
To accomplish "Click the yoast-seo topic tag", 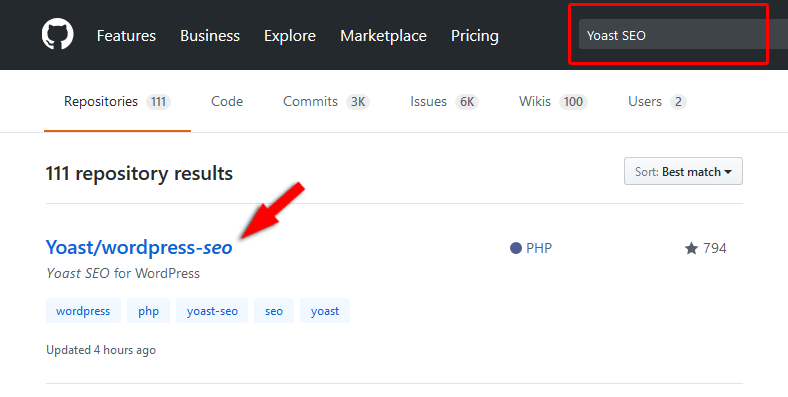I will [x=212, y=311].
